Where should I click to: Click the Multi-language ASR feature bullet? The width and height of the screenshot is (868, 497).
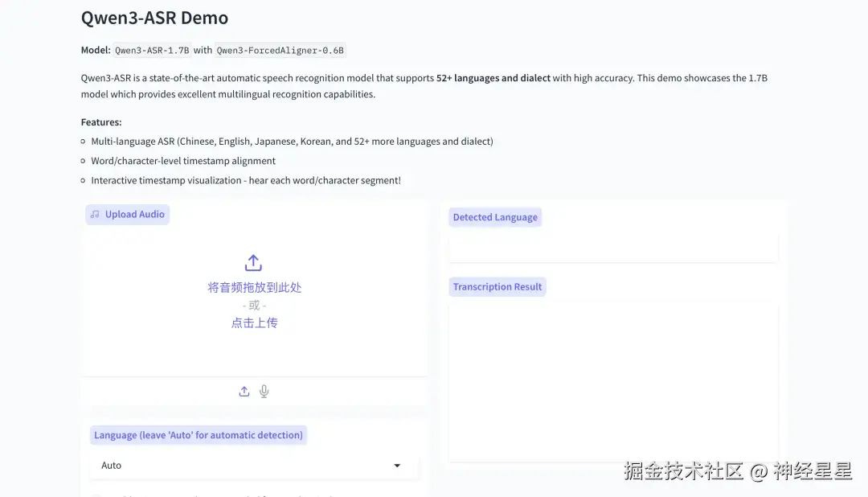[x=292, y=142]
